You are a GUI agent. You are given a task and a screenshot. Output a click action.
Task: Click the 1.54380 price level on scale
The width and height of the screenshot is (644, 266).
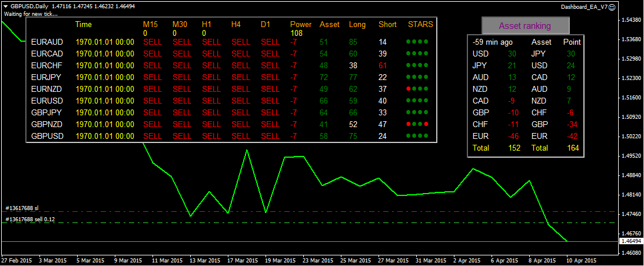(632, 20)
